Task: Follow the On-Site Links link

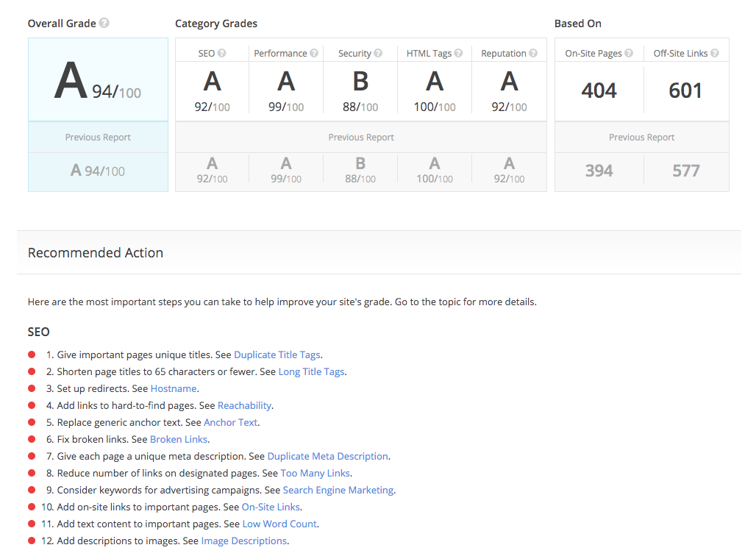Action: tap(271, 507)
